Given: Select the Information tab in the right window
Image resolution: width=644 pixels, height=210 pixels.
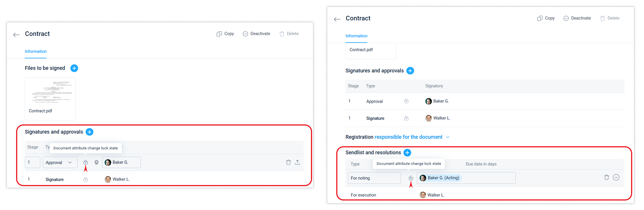Looking at the screenshot, I should 356,36.
